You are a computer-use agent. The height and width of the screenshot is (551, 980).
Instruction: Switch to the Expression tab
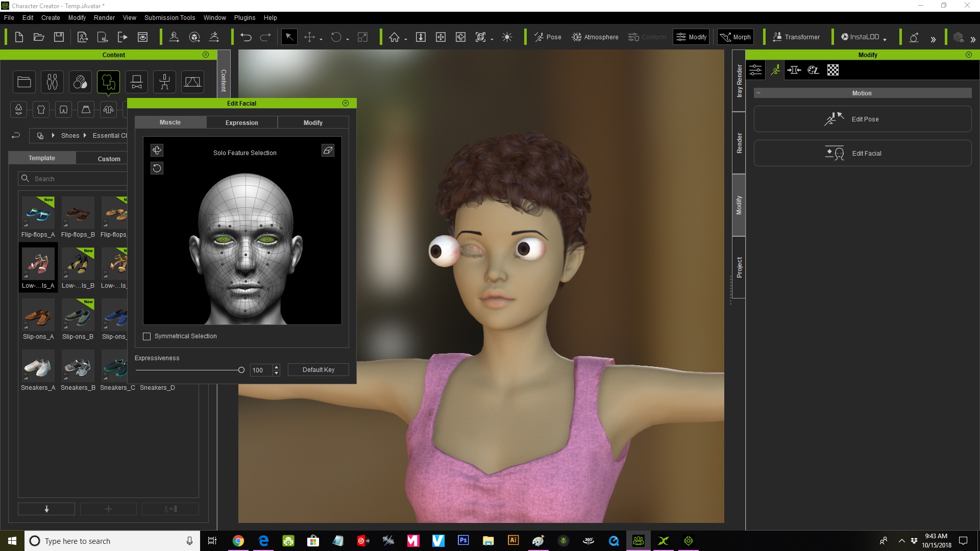[241, 122]
